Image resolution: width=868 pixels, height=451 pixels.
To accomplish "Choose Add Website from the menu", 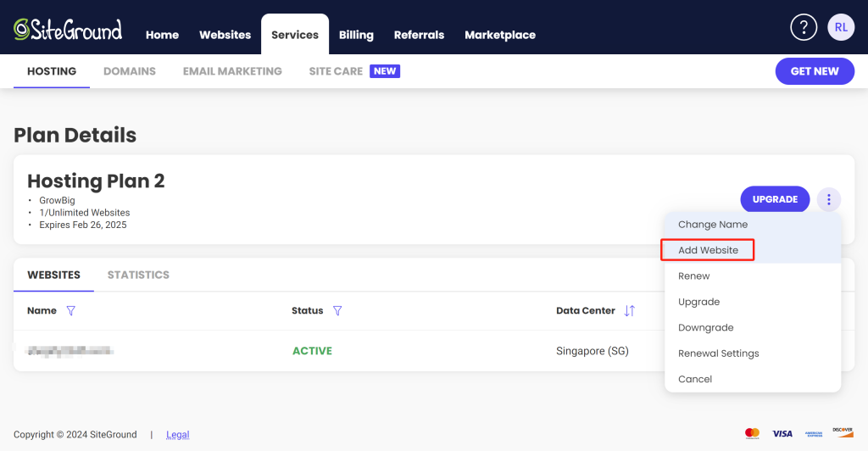I will pos(753,250).
